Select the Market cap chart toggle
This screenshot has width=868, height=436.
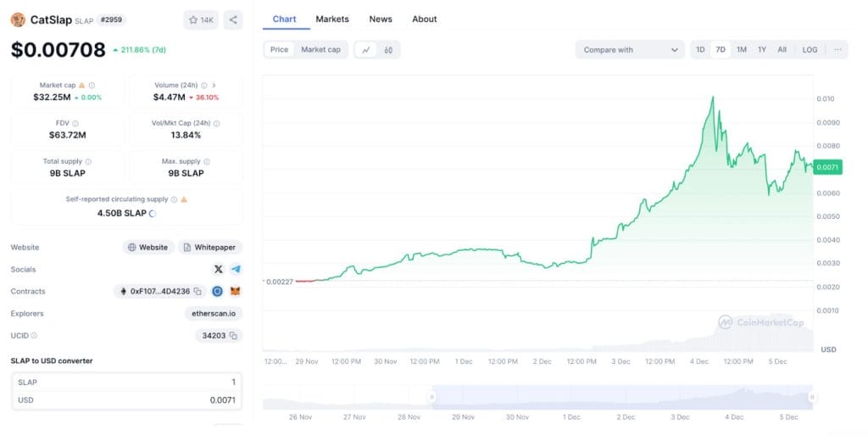tap(320, 50)
